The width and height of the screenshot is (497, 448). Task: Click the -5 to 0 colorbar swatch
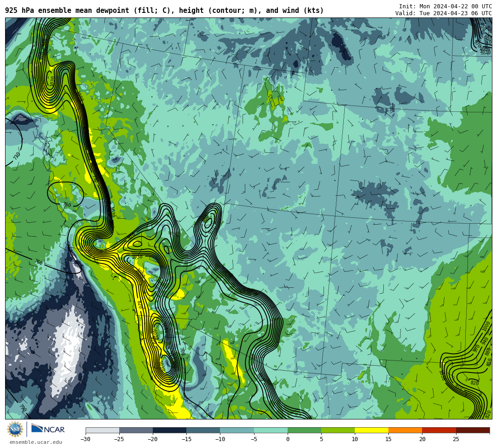pyautogui.click(x=271, y=430)
